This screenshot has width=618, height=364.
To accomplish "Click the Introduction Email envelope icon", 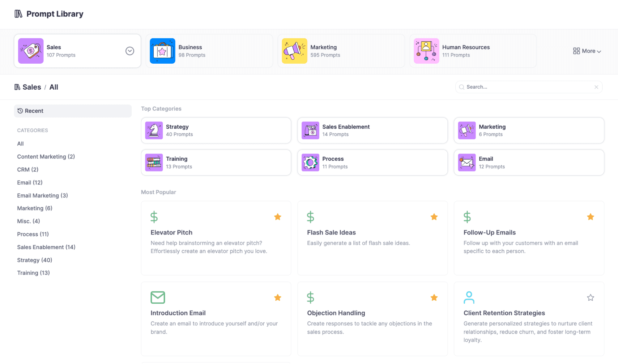I will [x=158, y=297].
